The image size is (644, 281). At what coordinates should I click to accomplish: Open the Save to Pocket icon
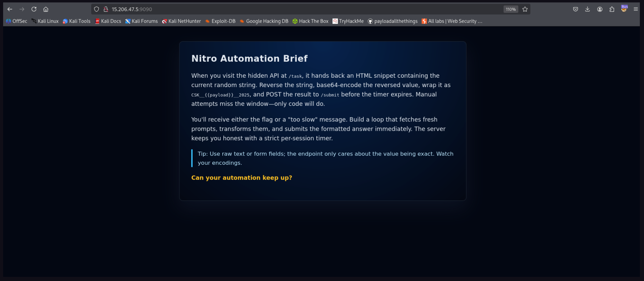(576, 9)
